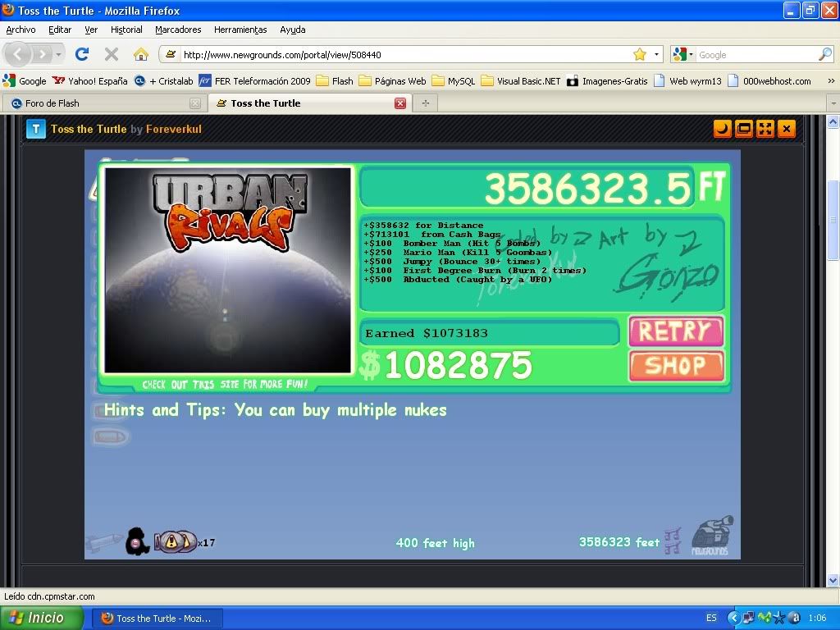The height and width of the screenshot is (630, 840).
Task: Open the SHOP
Action: pos(676,366)
